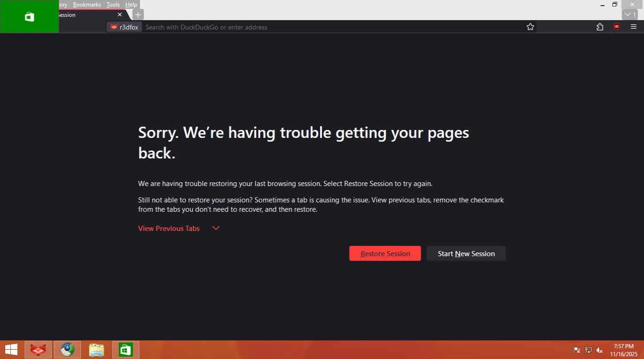The height and width of the screenshot is (359, 644).
Task: Open the Windows Store taskbar icon
Action: (x=126, y=350)
